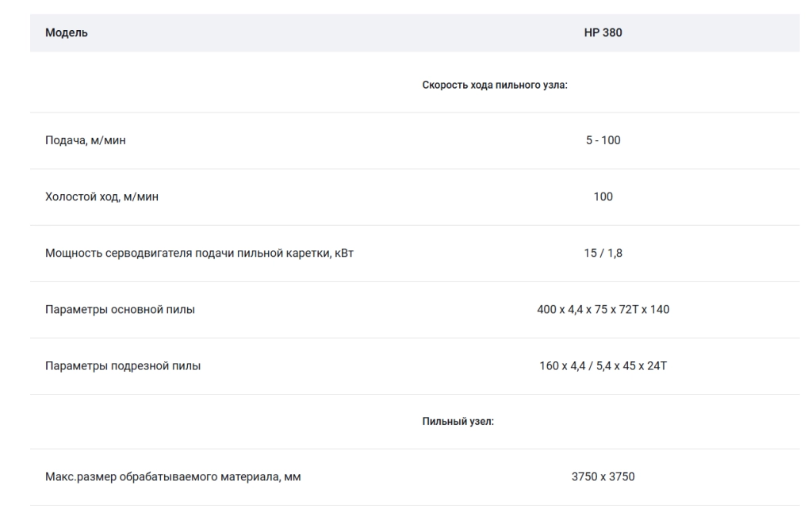Select the HP 380 column header

(603, 32)
